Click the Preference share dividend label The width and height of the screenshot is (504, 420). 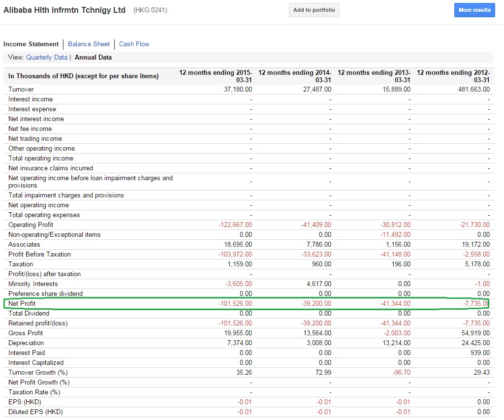tap(45, 293)
